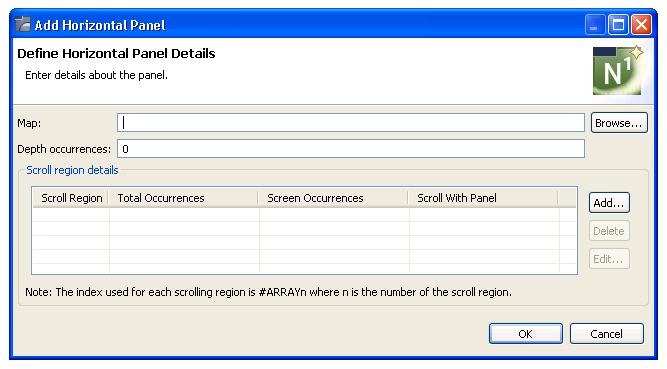This screenshot has height=369, width=667.
Task: Click the Depth occurrences field
Action: point(351,149)
